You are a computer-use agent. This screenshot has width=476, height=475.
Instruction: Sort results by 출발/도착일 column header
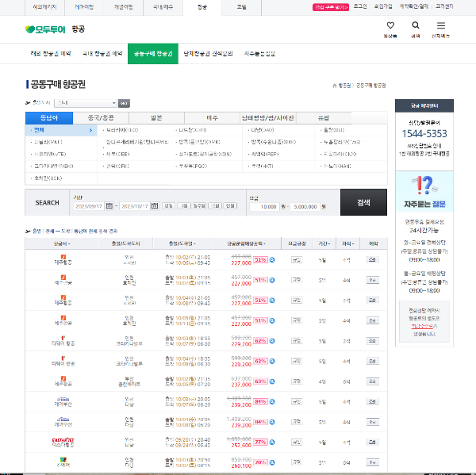[x=182, y=243]
